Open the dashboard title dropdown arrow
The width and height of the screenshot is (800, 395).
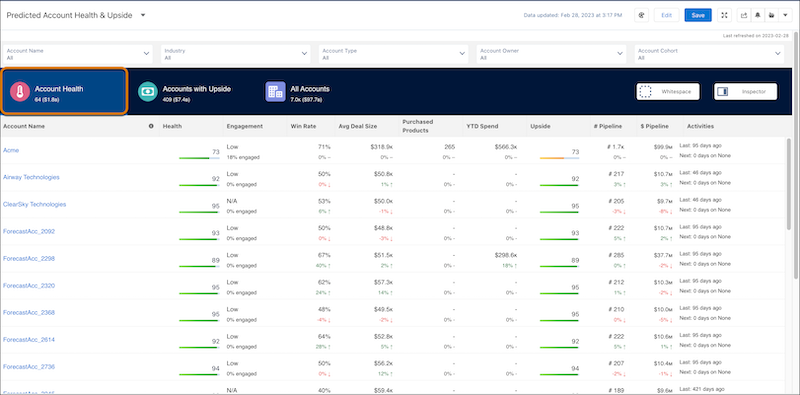[x=143, y=15]
